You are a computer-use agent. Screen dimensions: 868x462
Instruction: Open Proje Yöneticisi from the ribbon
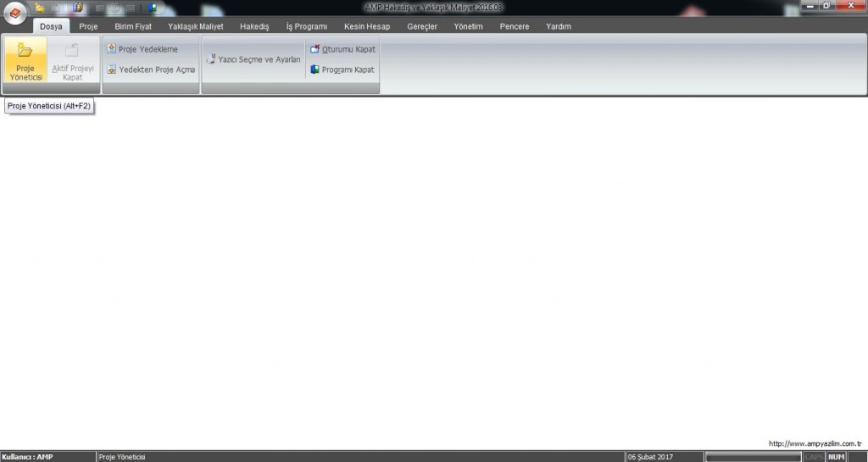[x=25, y=62]
